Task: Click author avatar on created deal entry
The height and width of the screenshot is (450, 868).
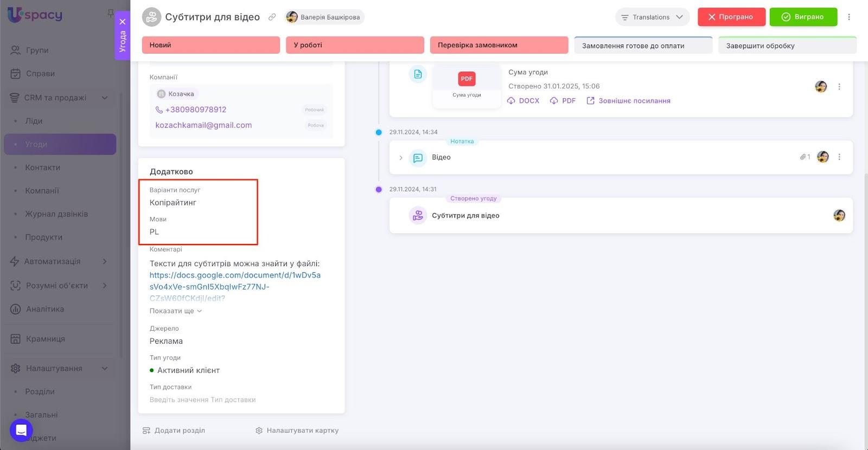Action: (839, 215)
